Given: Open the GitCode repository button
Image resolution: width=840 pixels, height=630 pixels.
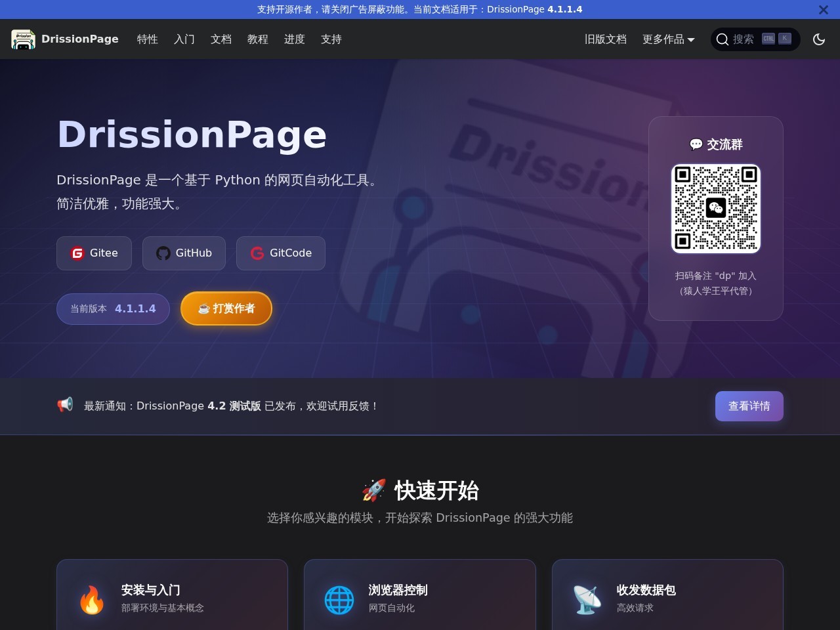Looking at the screenshot, I should [x=281, y=253].
